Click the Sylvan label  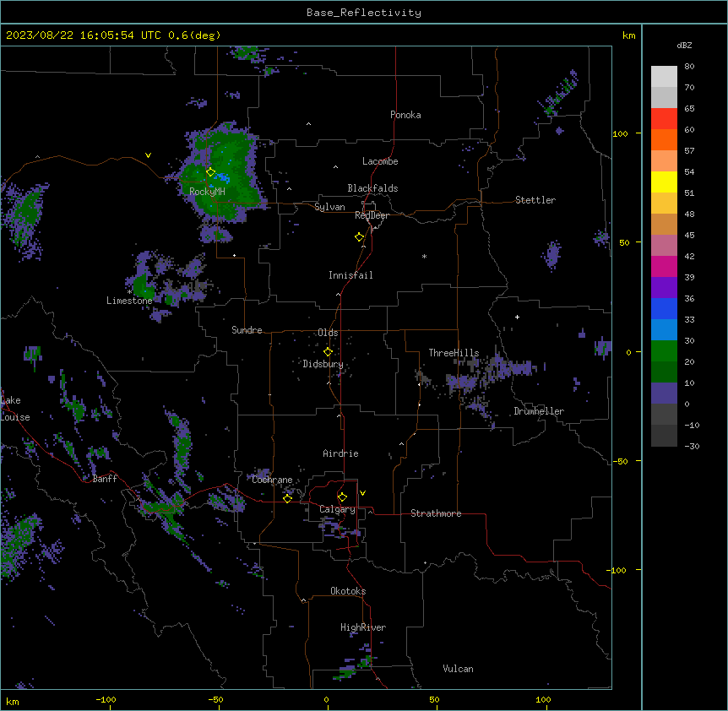click(329, 207)
